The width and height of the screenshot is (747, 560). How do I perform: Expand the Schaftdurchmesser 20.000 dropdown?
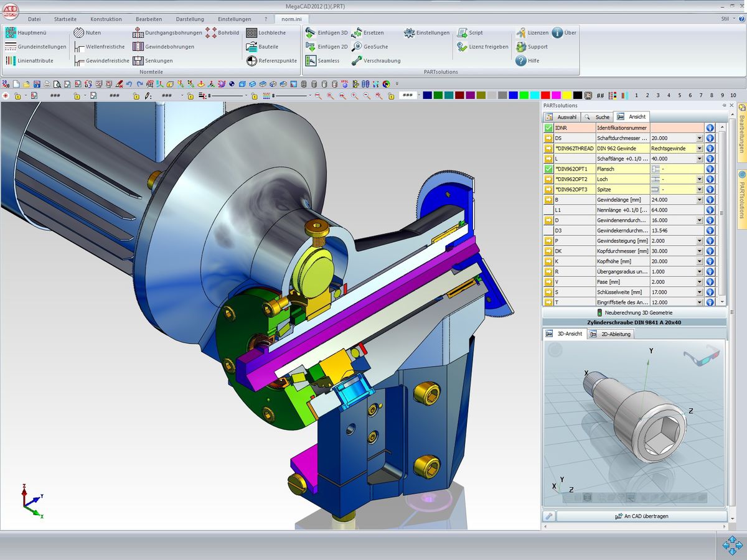click(x=700, y=138)
